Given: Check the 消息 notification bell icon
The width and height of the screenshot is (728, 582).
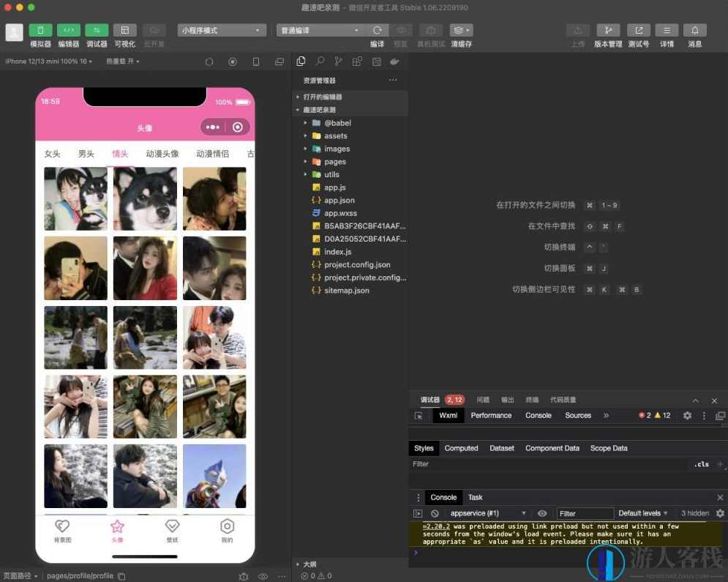Looking at the screenshot, I should tap(694, 30).
